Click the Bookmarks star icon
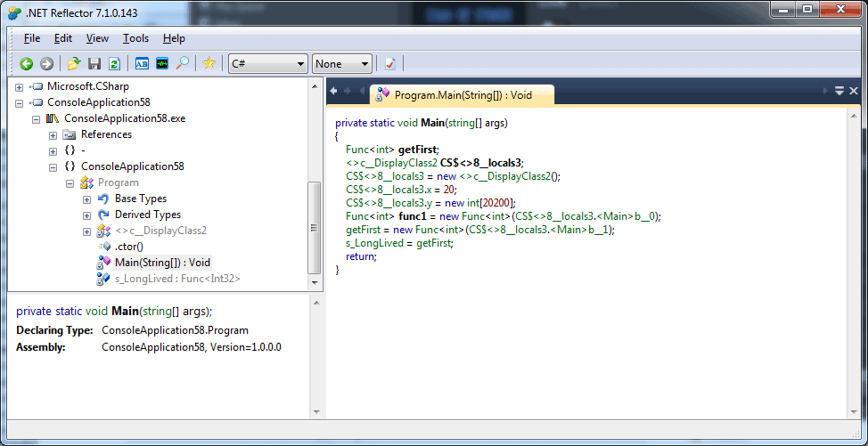Screen dimensions: 868x446 point(209,64)
